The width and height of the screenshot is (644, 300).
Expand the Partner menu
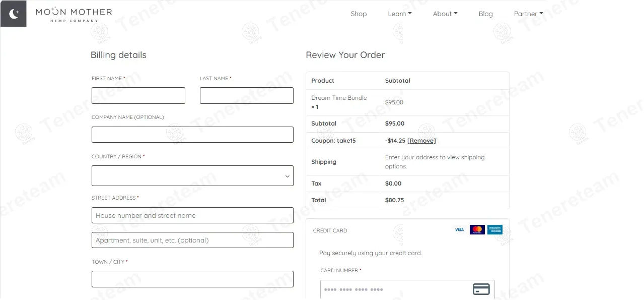[528, 14]
